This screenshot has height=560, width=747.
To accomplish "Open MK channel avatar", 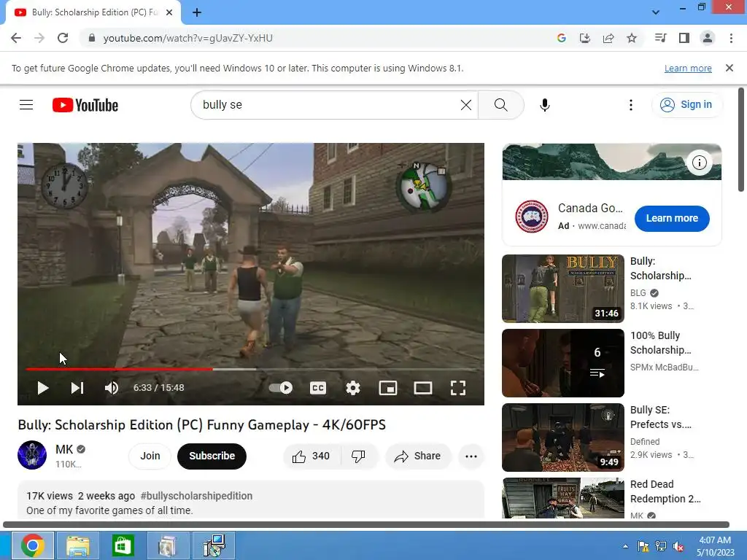I will [32, 455].
